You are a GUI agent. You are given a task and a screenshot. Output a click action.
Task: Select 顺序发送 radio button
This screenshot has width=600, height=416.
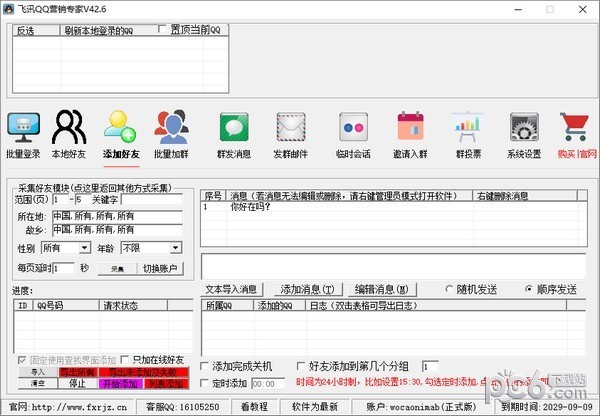pos(529,289)
